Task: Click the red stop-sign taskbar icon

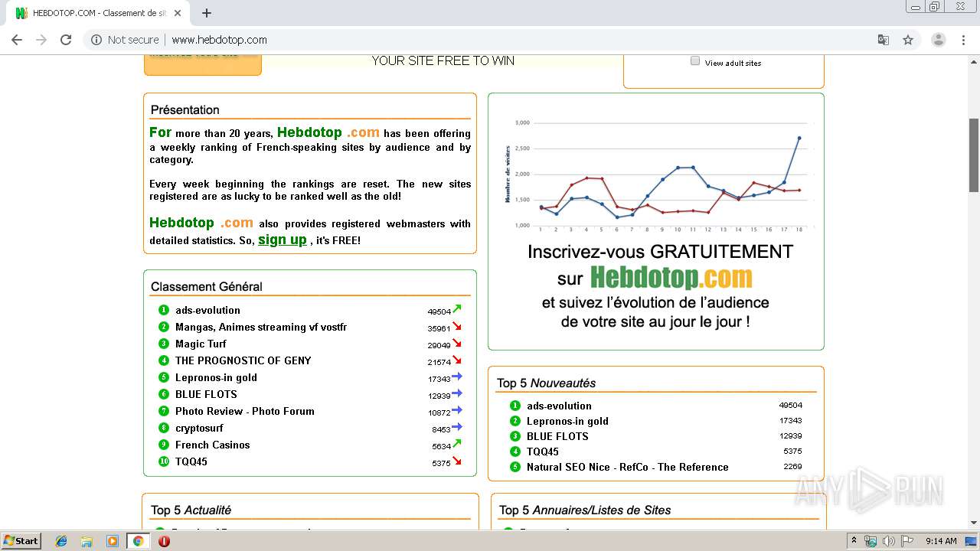Action: pos(164,541)
